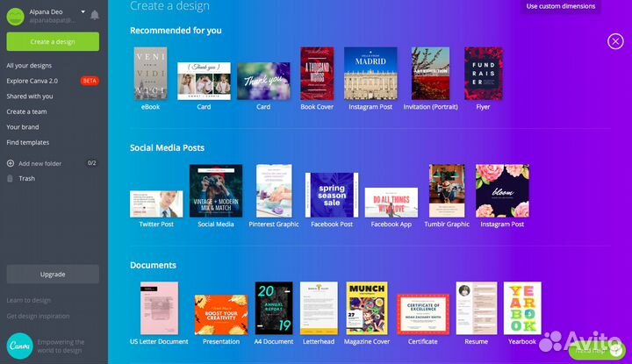Click the Upgrade button
Image resolution: width=632 pixels, height=364 pixels.
coord(53,275)
